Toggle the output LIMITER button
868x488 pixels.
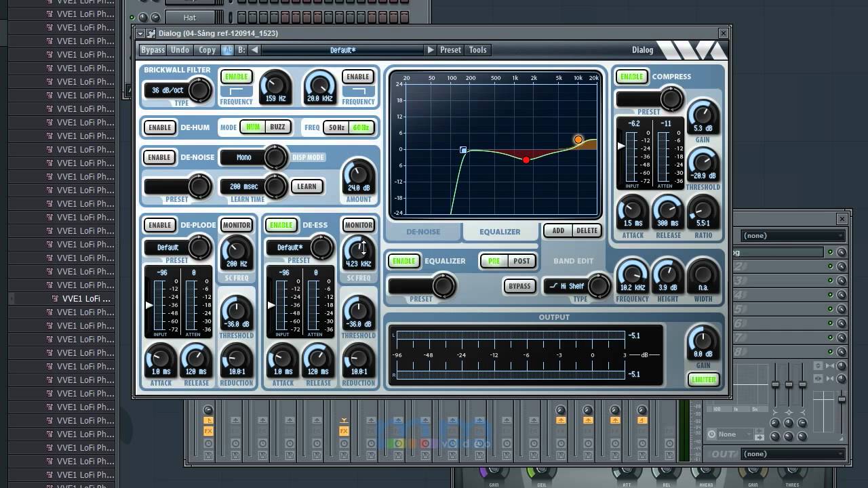tap(703, 380)
